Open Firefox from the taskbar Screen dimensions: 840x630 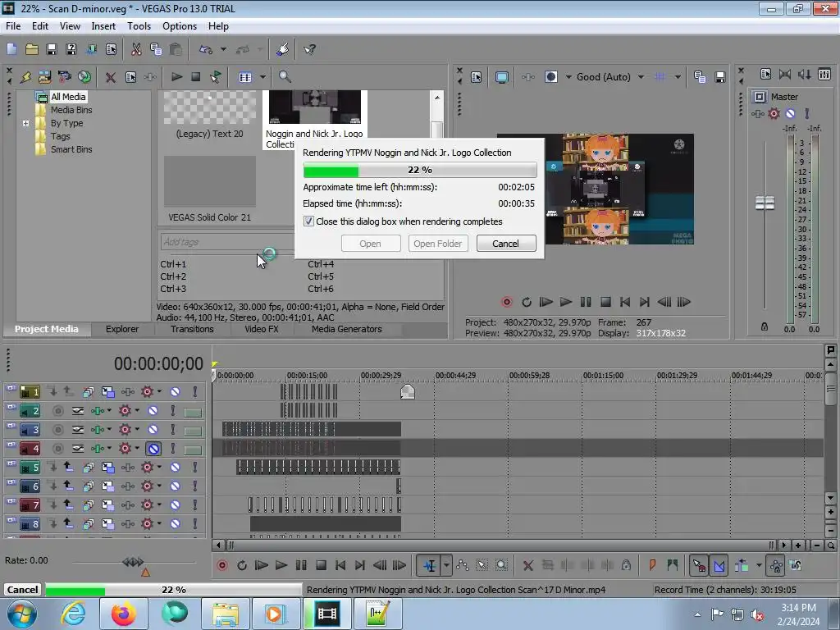[123, 614]
